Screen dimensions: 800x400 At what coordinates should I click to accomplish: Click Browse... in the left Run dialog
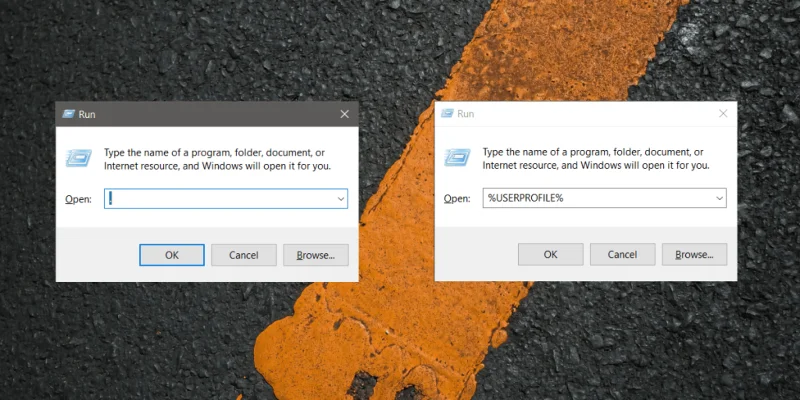coord(316,255)
